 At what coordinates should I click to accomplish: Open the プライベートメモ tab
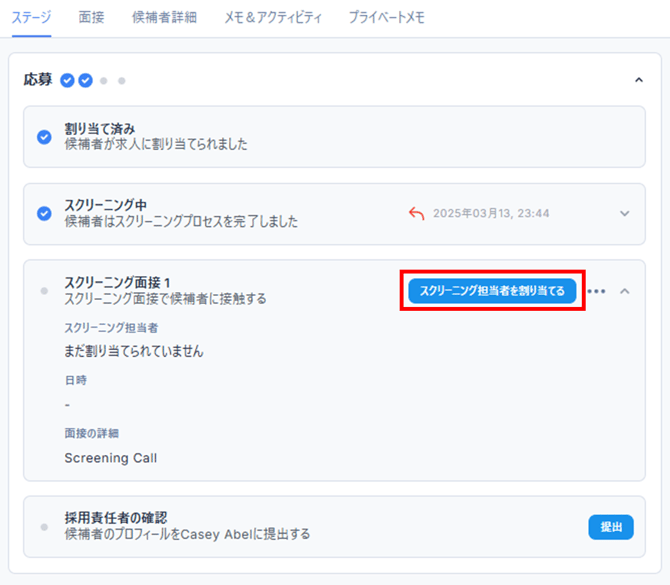387,17
